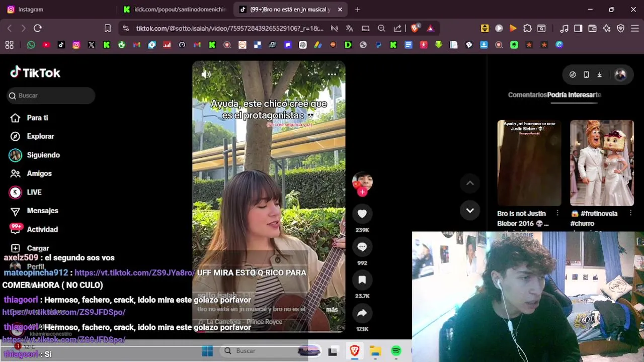The image size is (644, 362).
Task: Open the YouTube bookmark
Action: (x=46, y=45)
